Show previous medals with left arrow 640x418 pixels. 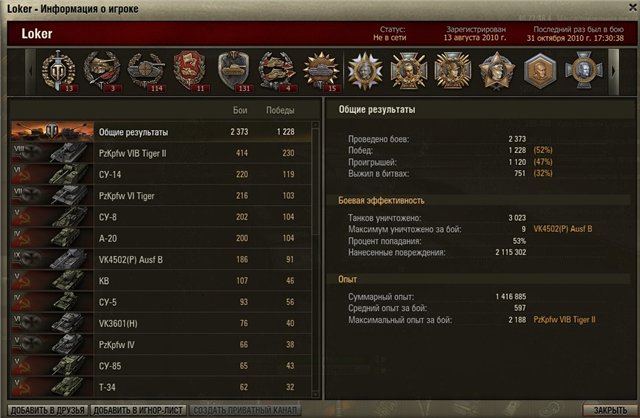point(31,71)
